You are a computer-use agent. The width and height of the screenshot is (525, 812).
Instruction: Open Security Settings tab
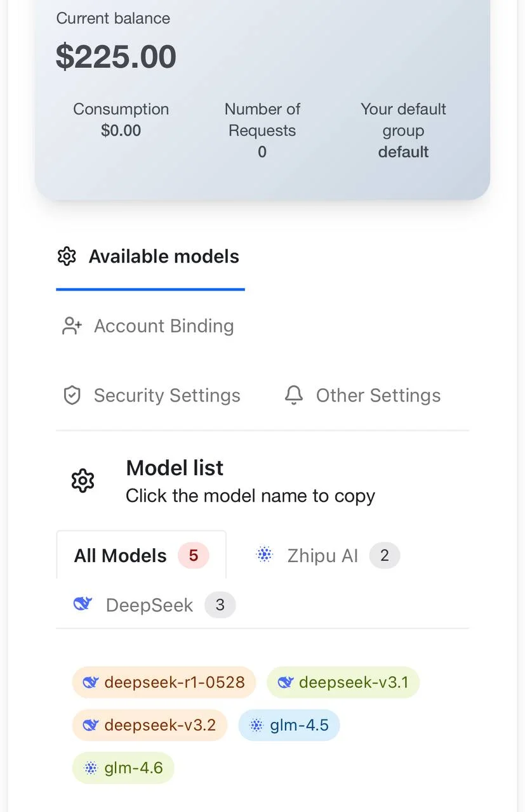coord(167,395)
